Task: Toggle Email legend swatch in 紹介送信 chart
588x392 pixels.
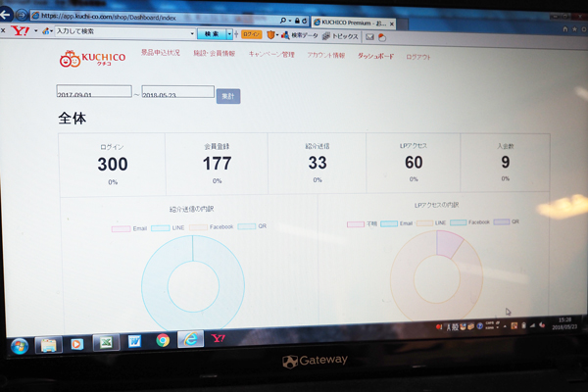Action: click(121, 228)
